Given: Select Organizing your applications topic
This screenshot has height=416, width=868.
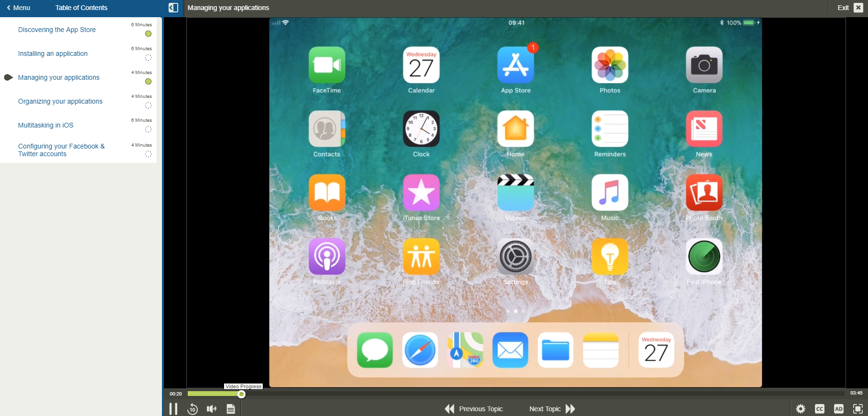Looking at the screenshot, I should (60, 101).
